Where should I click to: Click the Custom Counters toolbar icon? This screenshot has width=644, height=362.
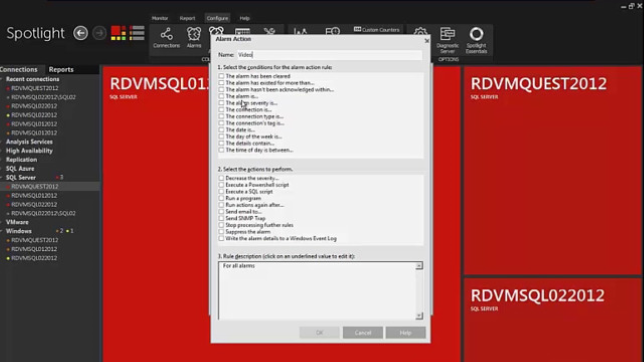point(376,30)
